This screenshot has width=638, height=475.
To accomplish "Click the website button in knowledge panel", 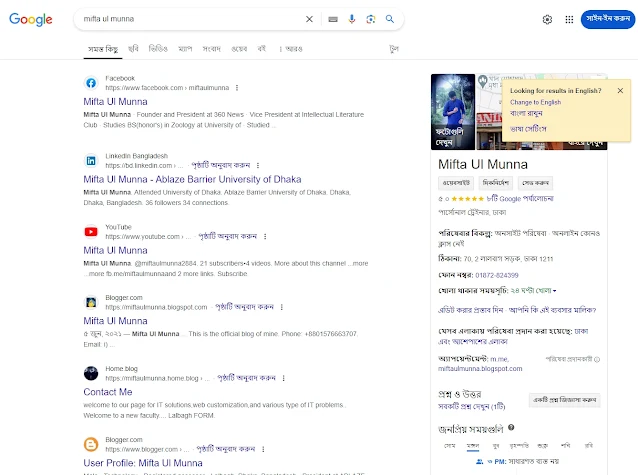I will (456, 183).
